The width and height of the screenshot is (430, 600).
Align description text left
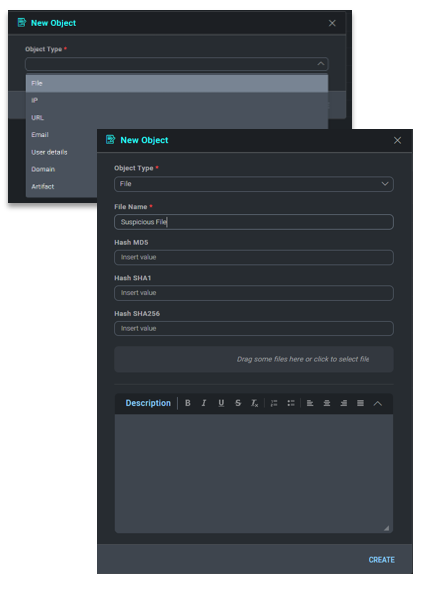tap(310, 403)
